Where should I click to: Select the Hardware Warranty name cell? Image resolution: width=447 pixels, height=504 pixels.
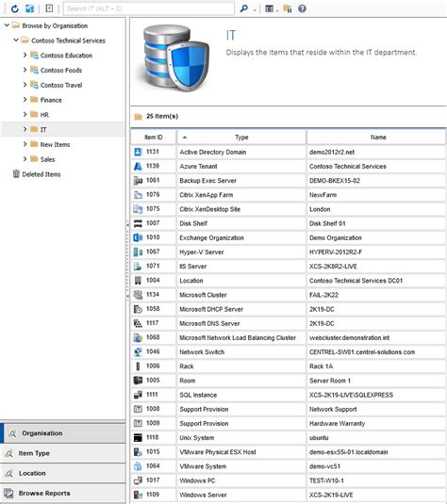point(376,423)
